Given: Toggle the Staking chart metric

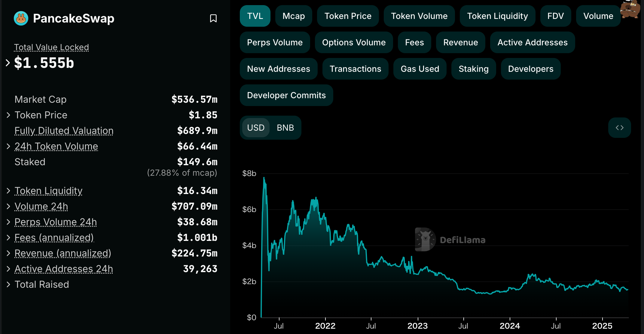Looking at the screenshot, I should pyautogui.click(x=474, y=69).
